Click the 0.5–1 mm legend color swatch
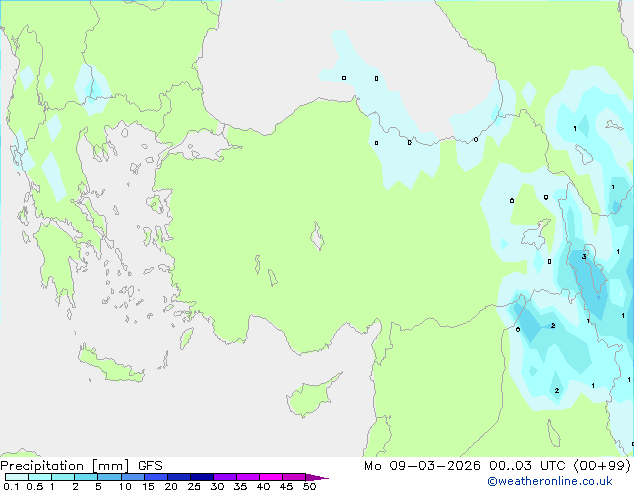This screenshot has height=490, width=634. click(x=40, y=477)
